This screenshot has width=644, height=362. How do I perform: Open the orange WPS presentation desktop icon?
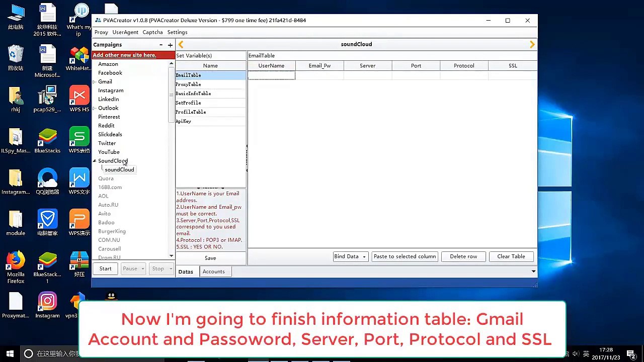(79, 223)
